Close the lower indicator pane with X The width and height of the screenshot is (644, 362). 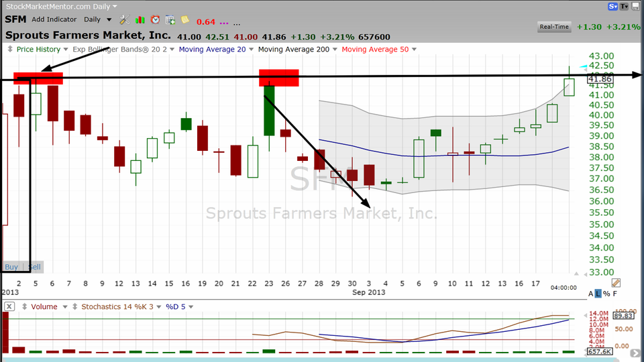9,306
